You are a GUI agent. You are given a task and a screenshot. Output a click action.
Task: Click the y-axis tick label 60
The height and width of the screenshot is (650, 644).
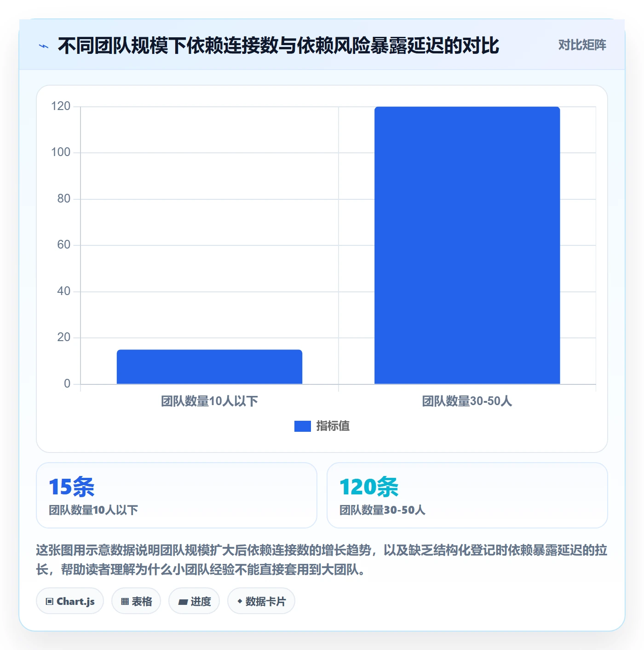pyautogui.click(x=64, y=245)
